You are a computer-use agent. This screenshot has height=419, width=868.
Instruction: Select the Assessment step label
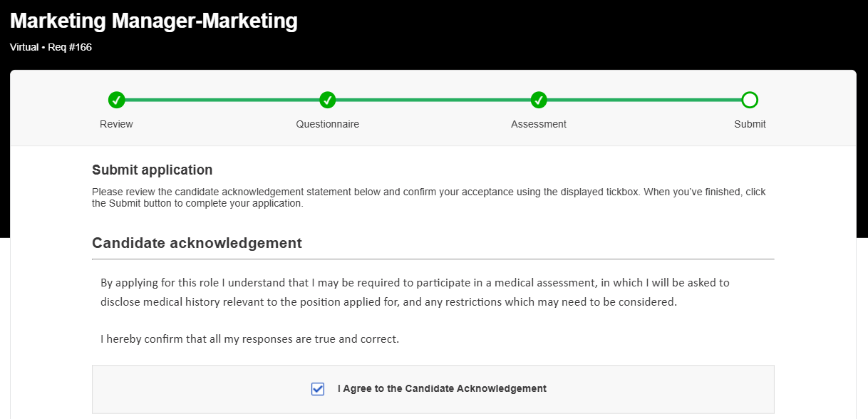pos(539,124)
